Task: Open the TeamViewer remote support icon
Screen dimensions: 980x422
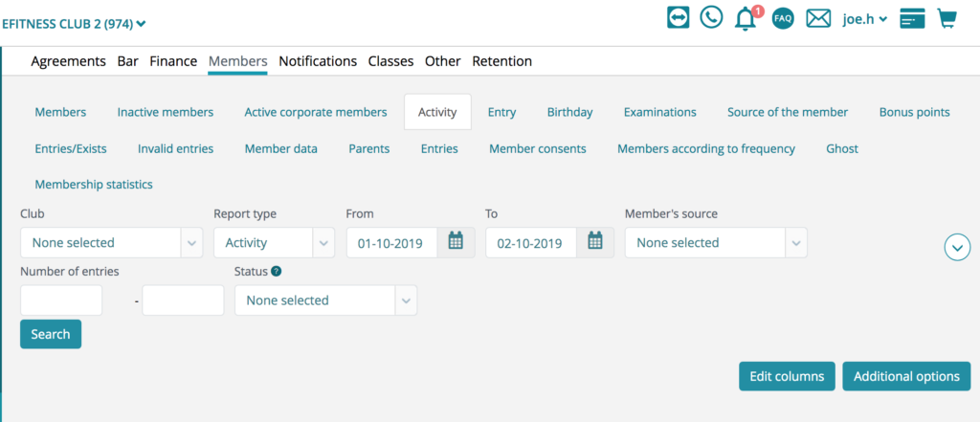Action: (x=679, y=17)
